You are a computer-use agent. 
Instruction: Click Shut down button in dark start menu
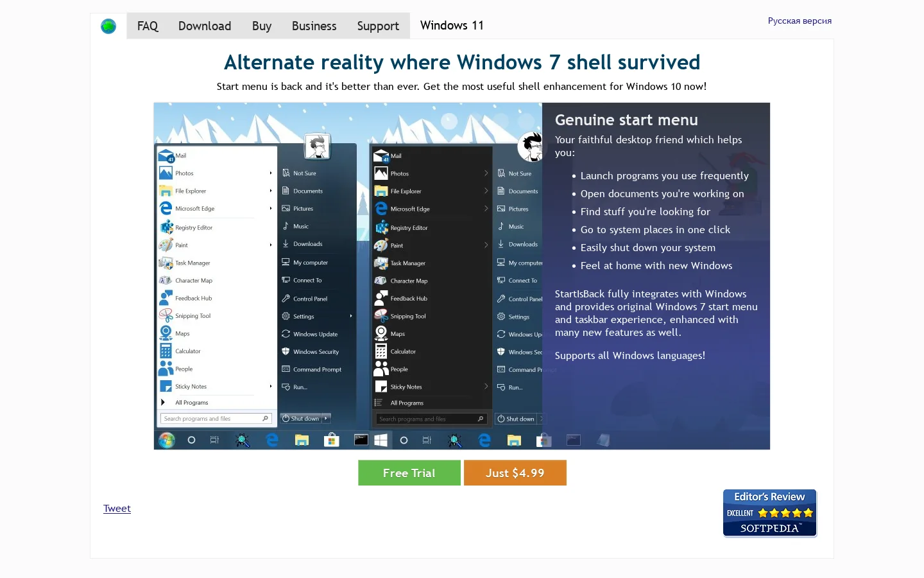(516, 419)
